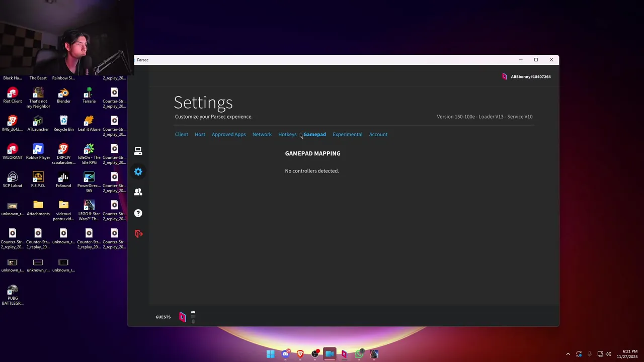This screenshot has width=644, height=362.
Task: Open the Computers icon in Parsec sidebar
Action: [138, 151]
